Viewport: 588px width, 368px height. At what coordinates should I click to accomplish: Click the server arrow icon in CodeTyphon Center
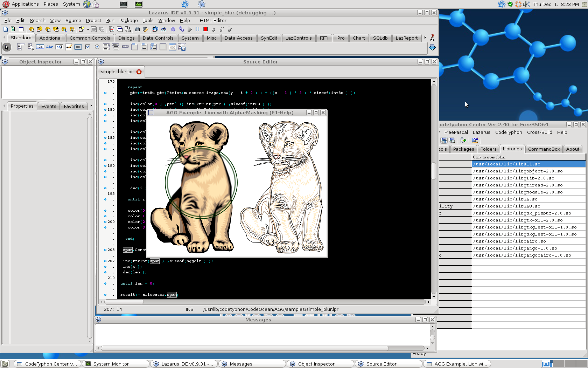[x=463, y=140]
